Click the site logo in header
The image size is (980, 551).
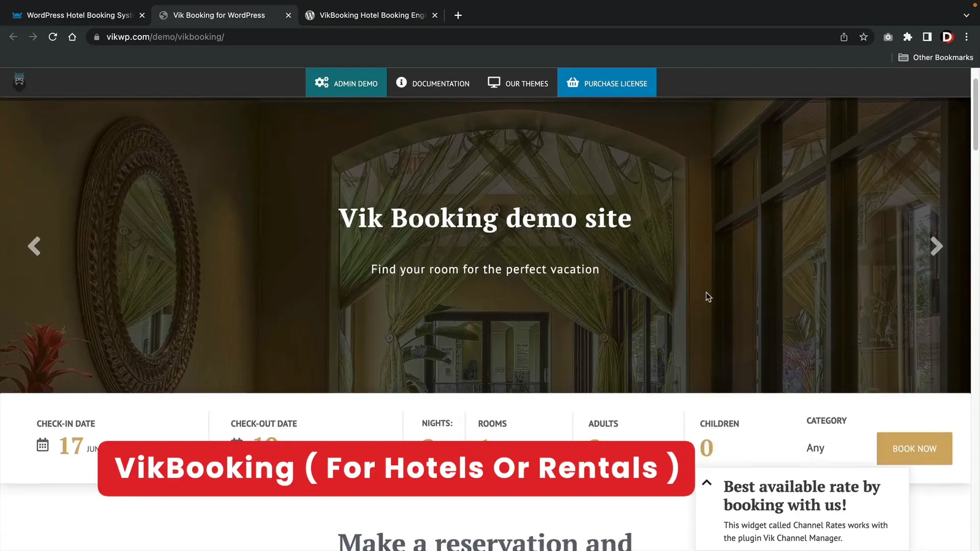pos(19,81)
